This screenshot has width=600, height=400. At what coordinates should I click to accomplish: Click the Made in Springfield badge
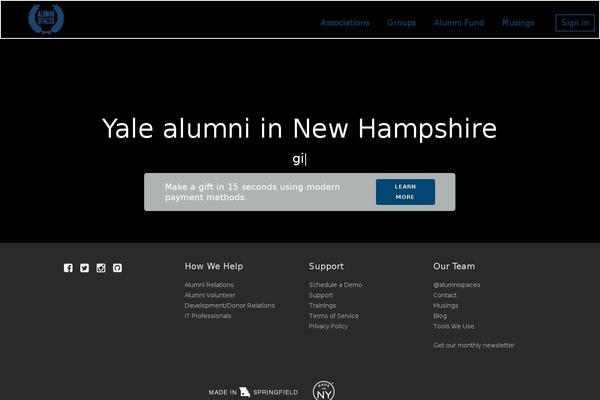click(253, 392)
